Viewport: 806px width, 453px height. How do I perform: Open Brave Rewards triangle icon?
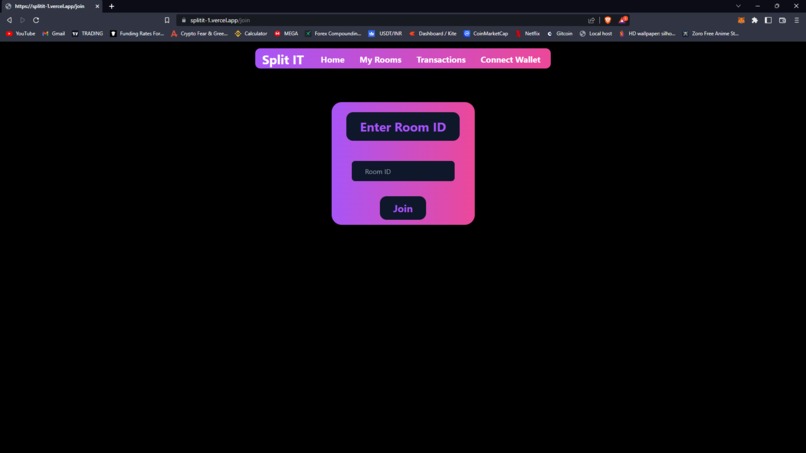tap(623, 20)
